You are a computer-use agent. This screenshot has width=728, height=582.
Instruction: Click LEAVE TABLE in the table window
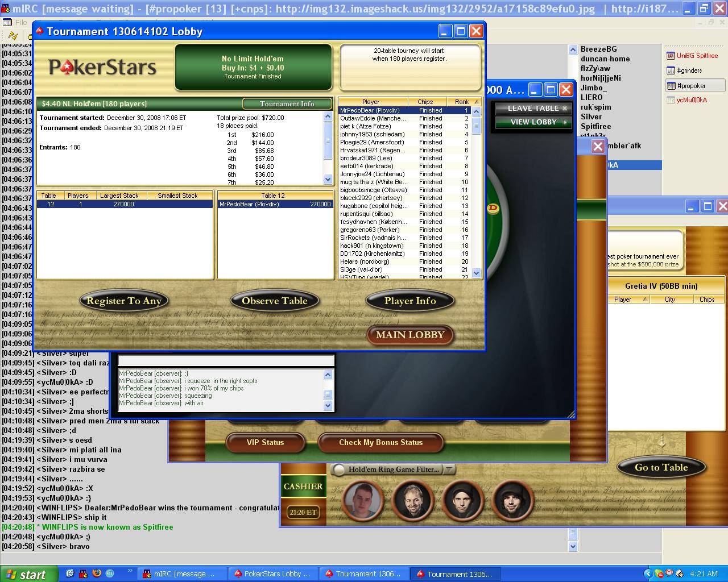533,108
